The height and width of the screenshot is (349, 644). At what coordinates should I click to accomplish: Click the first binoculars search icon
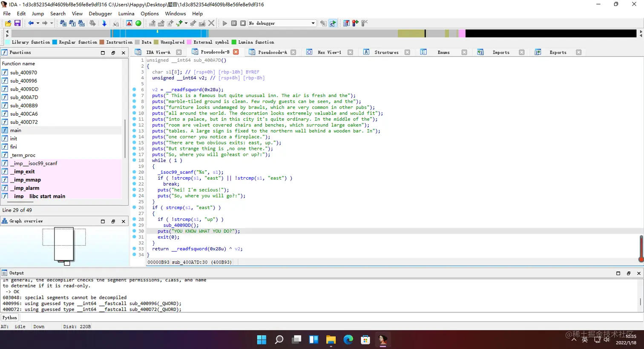(x=63, y=23)
